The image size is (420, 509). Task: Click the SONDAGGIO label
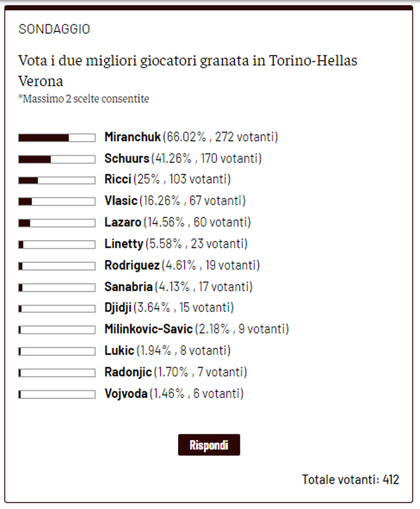54,29
